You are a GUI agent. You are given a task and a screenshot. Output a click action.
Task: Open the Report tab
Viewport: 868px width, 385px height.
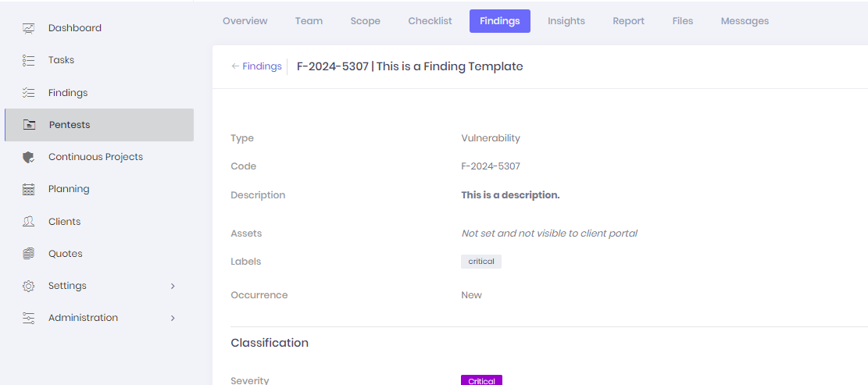click(x=628, y=21)
